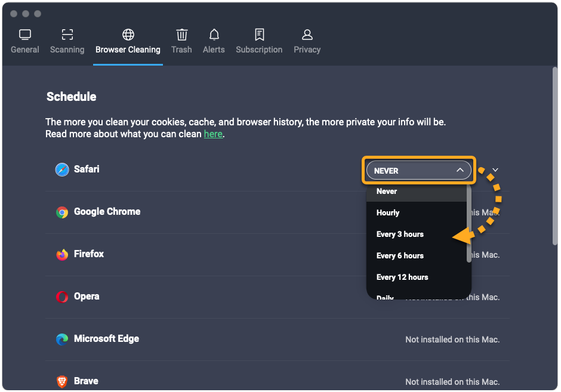Open the Alerts bell tab
The height and width of the screenshot is (392, 561).
click(x=214, y=35)
